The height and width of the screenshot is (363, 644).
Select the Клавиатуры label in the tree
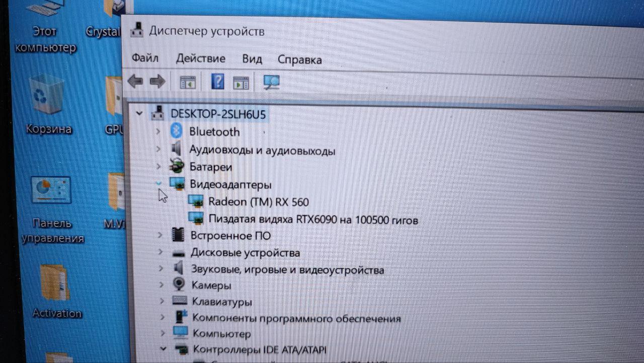222,302
